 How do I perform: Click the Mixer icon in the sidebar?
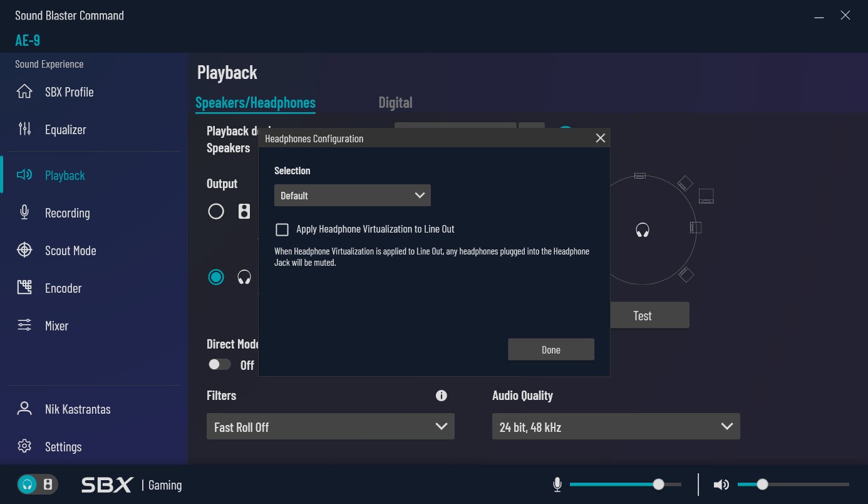(x=24, y=325)
